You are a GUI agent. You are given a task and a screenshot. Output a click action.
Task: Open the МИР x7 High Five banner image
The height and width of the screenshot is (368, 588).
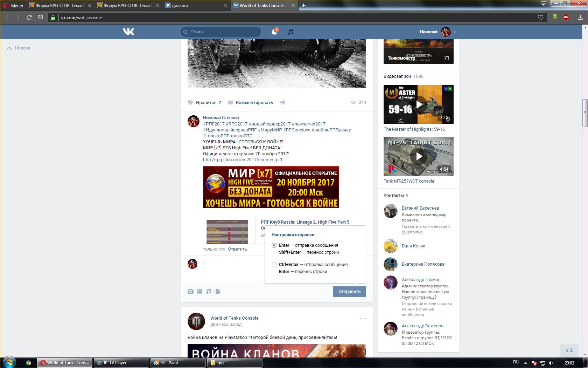click(x=271, y=187)
